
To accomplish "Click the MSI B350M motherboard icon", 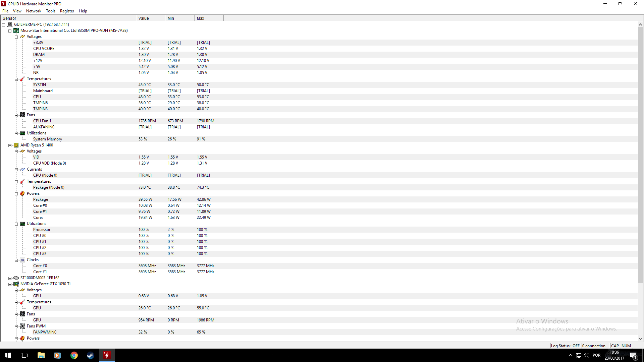I will [x=16, y=31].
